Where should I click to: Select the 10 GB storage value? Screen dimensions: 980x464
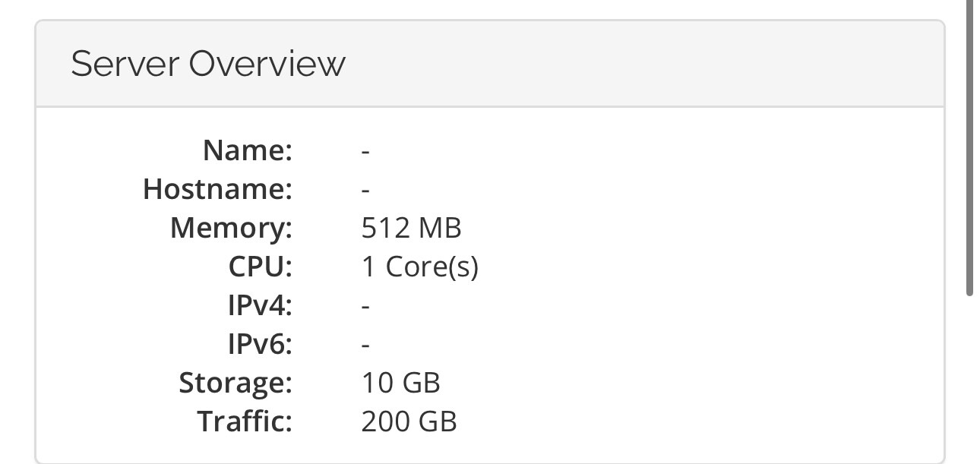click(x=400, y=383)
